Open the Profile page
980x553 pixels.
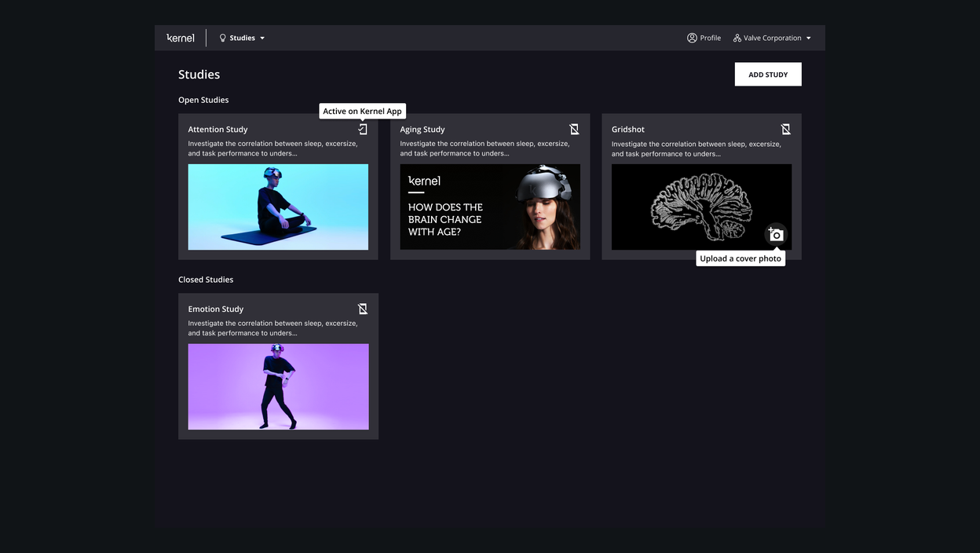pyautogui.click(x=704, y=38)
